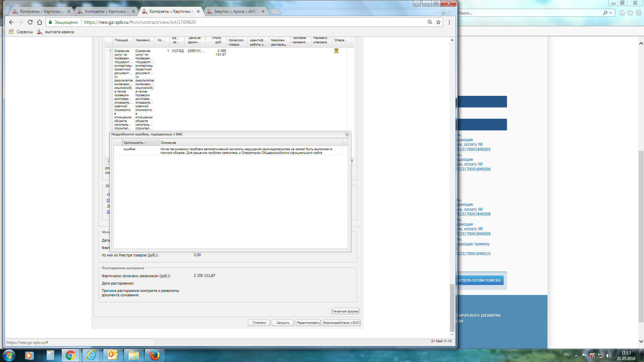
Task: Click the browser Reload page icon
Action: point(30,22)
